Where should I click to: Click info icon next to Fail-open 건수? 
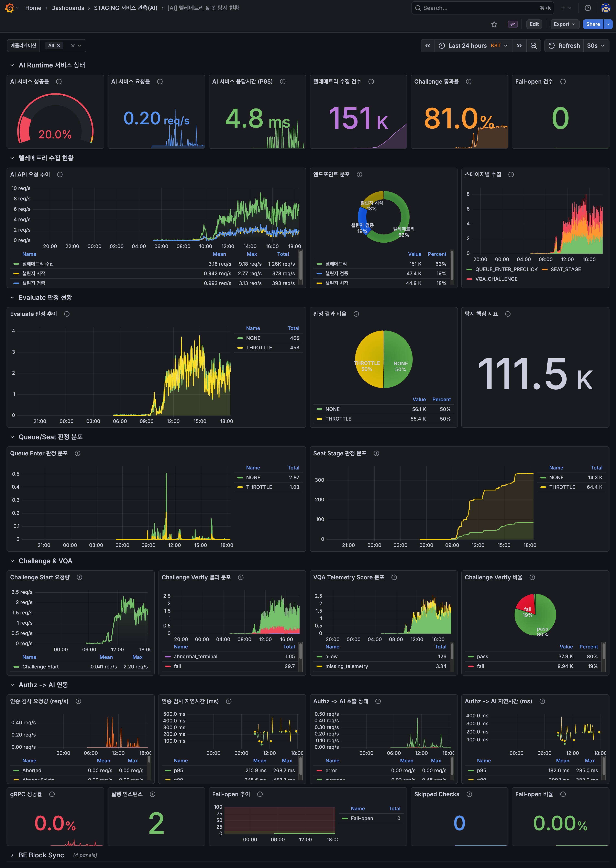tap(563, 82)
